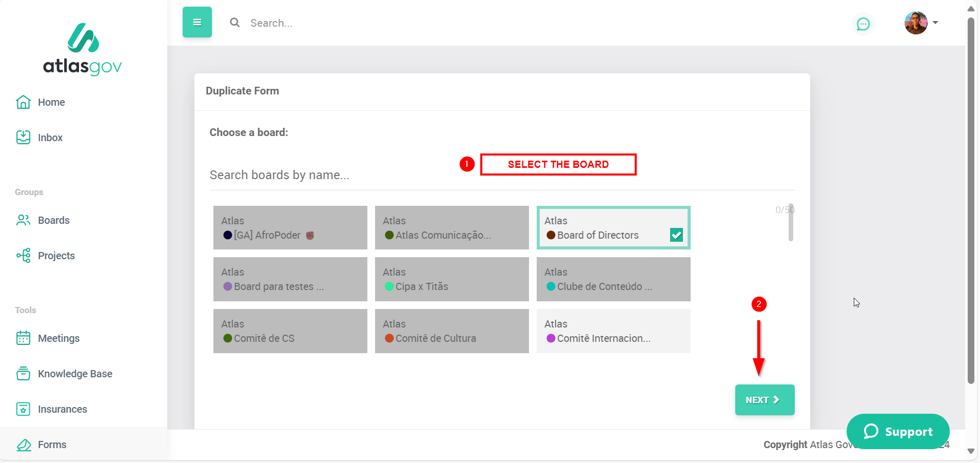Image resolution: width=980 pixels, height=463 pixels.
Task: Click the Tools section label
Action: point(26,310)
